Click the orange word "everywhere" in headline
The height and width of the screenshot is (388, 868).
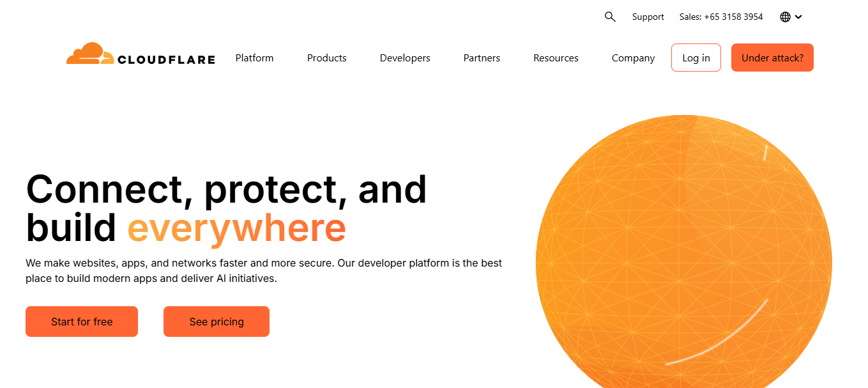point(236,228)
